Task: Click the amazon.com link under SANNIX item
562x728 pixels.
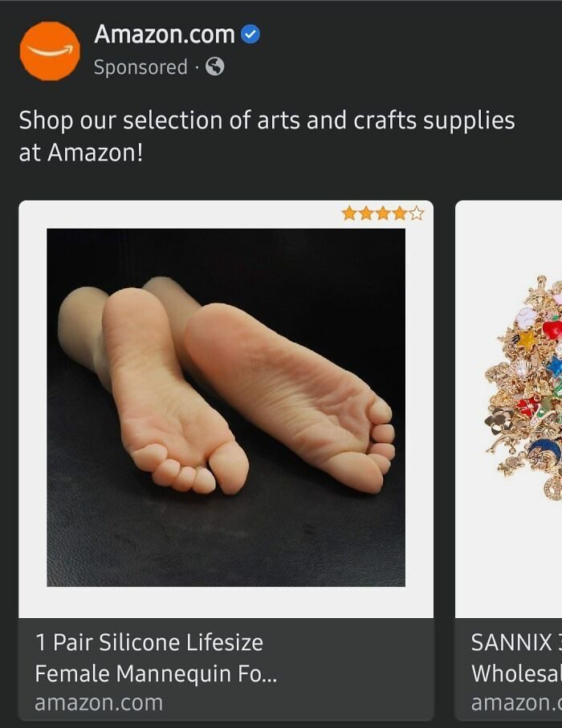Action: pyautogui.click(x=516, y=702)
